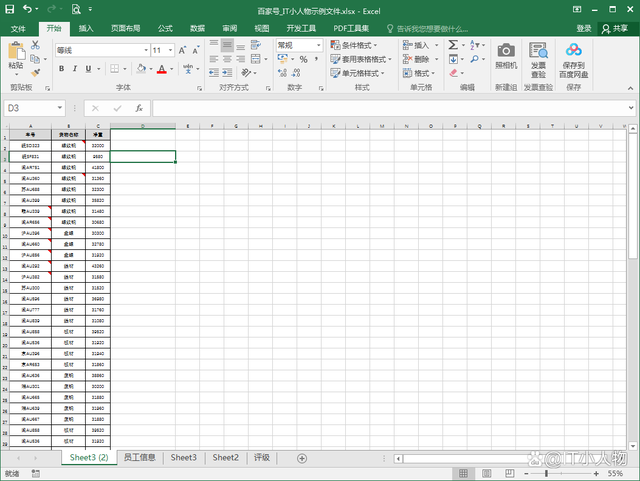
Task: Apply red font color
Action: coord(162,69)
